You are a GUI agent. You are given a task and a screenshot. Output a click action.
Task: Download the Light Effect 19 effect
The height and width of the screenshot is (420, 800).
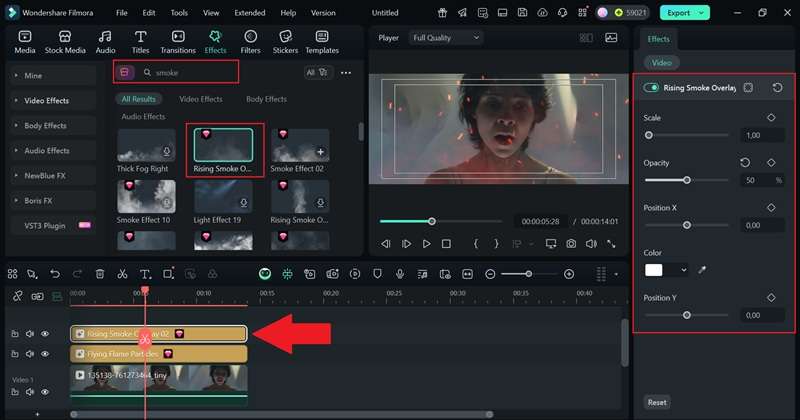click(243, 203)
